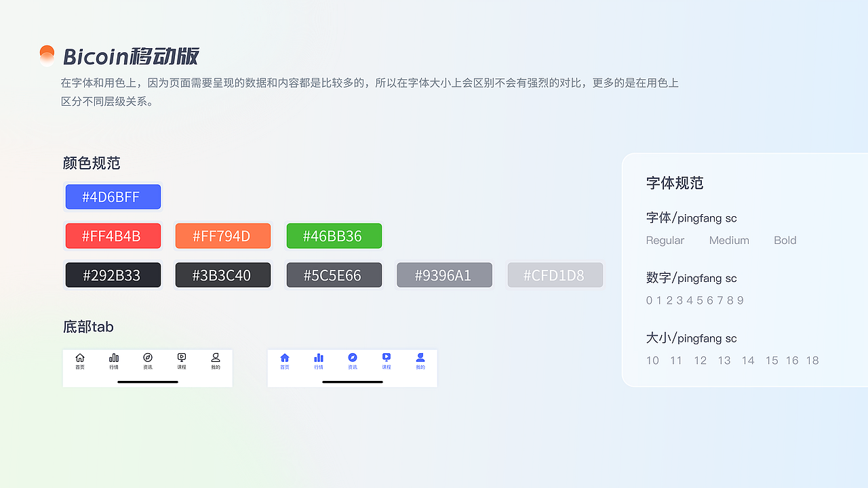868x488 pixels.
Task: Click the #CFD1D8 light gray swatch
Action: coord(555,275)
